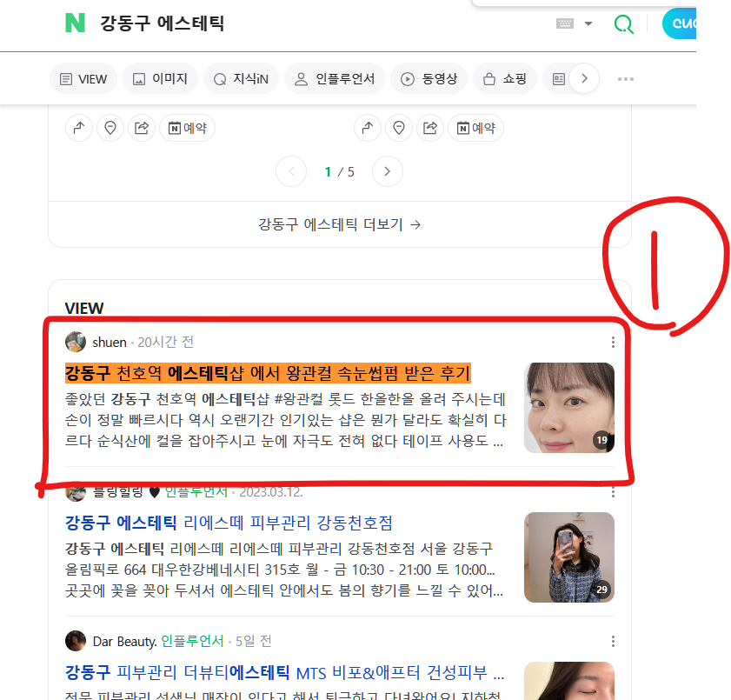Open Dar Beauty author name link

(124, 641)
